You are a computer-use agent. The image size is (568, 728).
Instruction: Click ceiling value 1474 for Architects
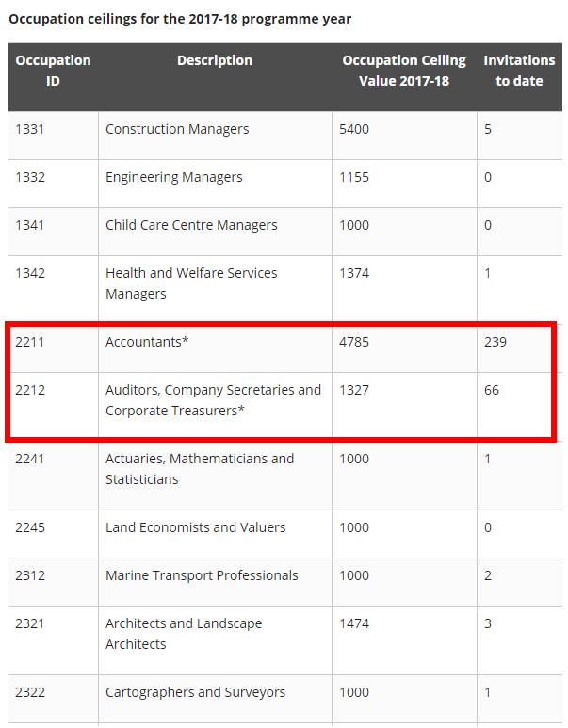coord(354,623)
